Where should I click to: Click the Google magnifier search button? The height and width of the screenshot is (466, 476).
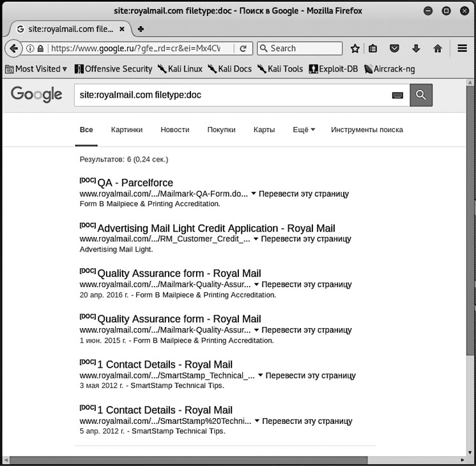(420, 95)
